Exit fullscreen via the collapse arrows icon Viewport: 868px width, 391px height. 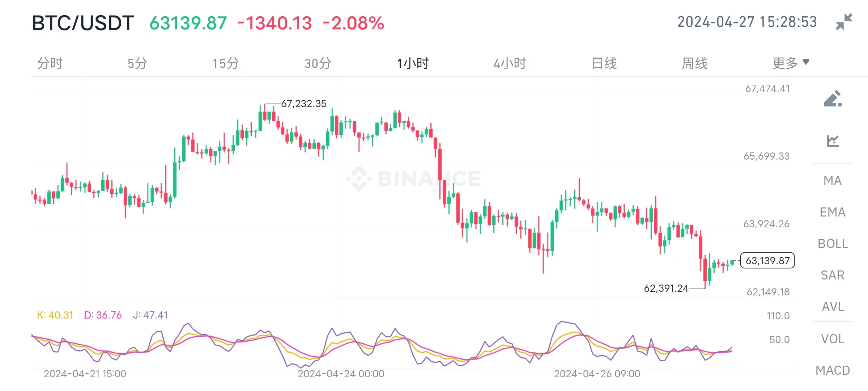point(844,22)
